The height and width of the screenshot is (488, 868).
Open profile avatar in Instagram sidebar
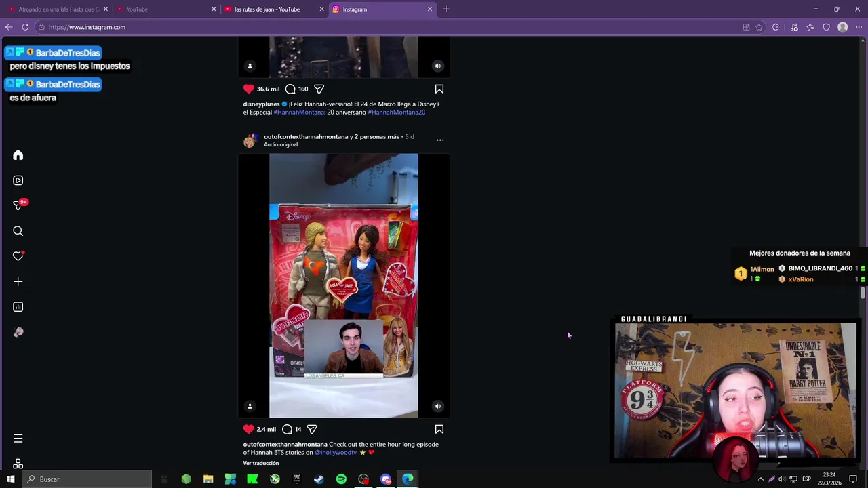[18, 332]
